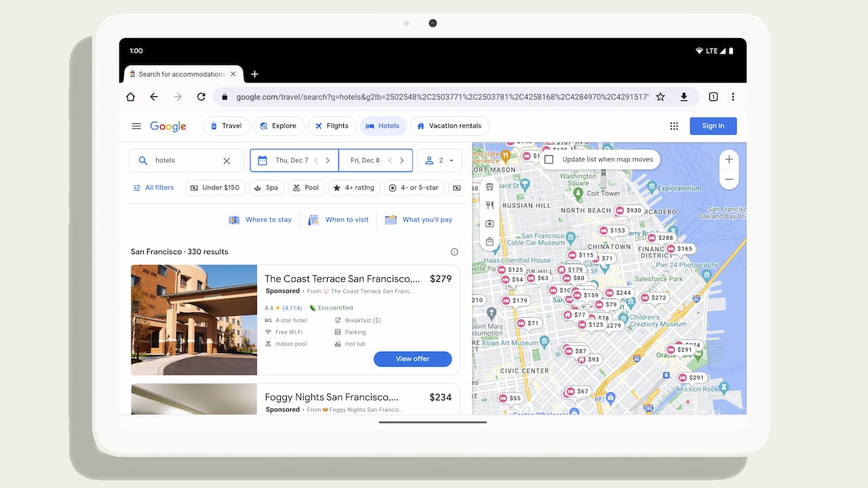Screen dimensions: 868x488
Task: Select the $288 hotel map pin
Action: coord(660,238)
